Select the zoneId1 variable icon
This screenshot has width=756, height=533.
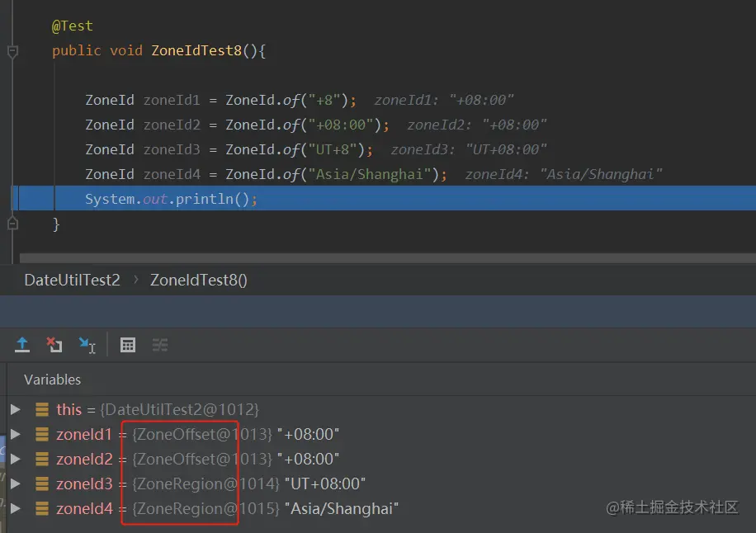[42, 434]
